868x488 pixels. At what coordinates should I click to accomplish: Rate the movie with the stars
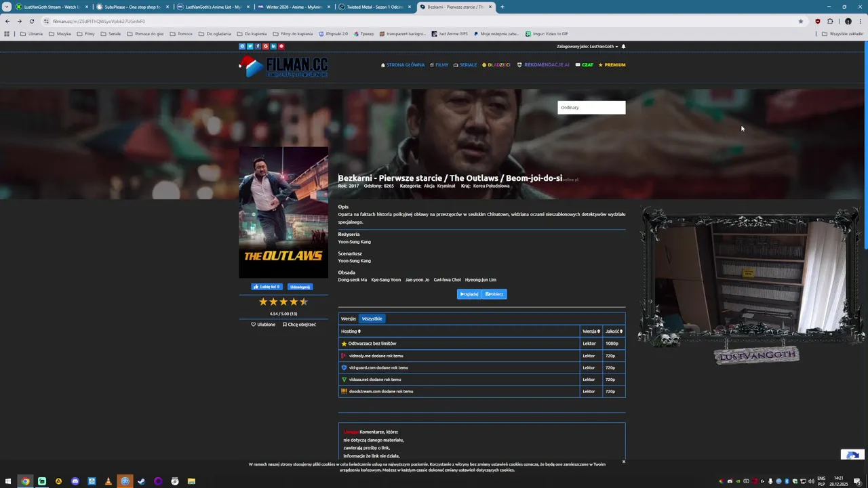tap(283, 302)
